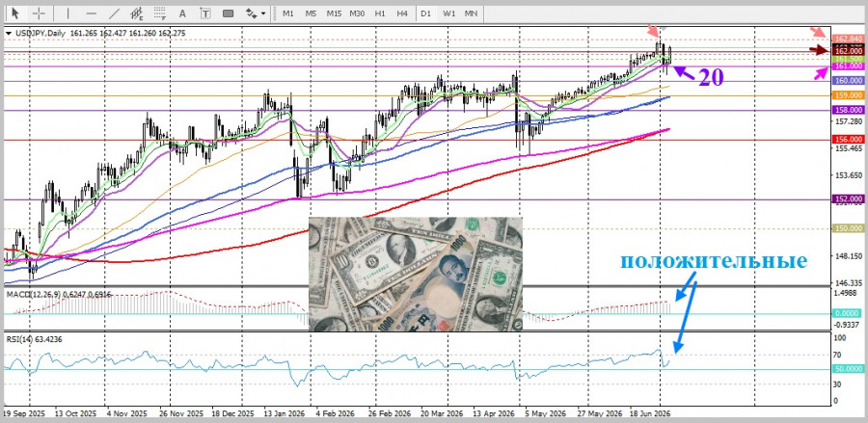Select the 162.000 price level label
Screen dimensions: 868x423
849,51
